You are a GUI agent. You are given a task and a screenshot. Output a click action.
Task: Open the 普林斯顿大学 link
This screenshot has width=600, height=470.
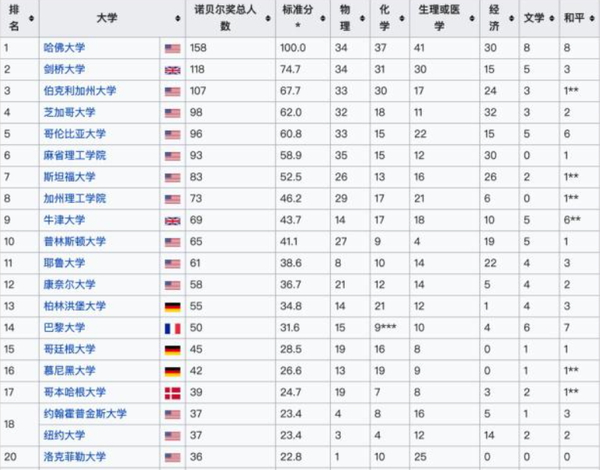pos(75,242)
